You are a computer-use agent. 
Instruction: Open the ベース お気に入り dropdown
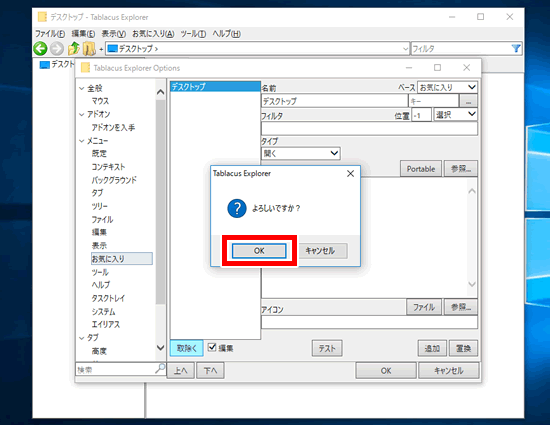pos(448,87)
